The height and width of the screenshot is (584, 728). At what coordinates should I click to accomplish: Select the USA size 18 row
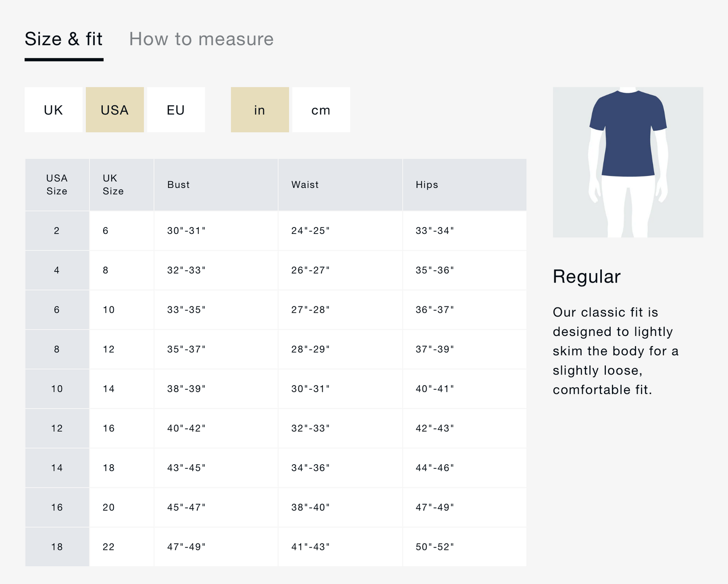57,547
